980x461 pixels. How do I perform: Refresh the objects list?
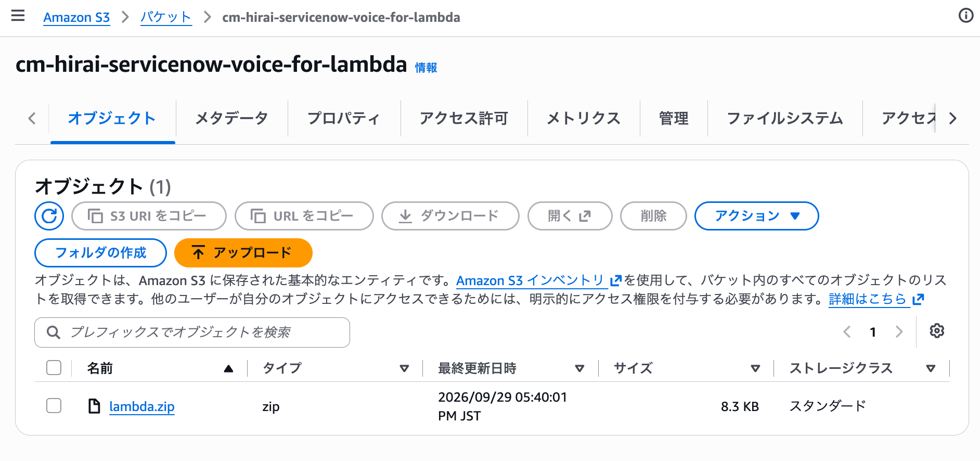pos(49,216)
